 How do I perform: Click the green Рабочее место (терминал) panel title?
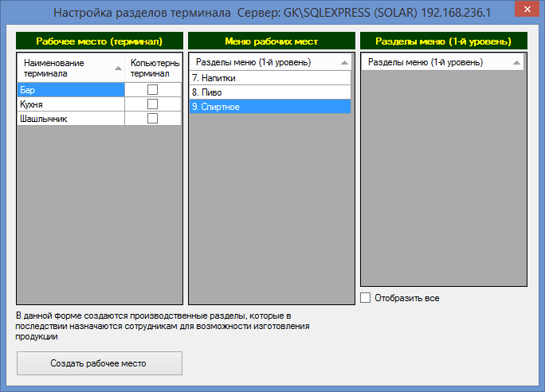point(99,41)
